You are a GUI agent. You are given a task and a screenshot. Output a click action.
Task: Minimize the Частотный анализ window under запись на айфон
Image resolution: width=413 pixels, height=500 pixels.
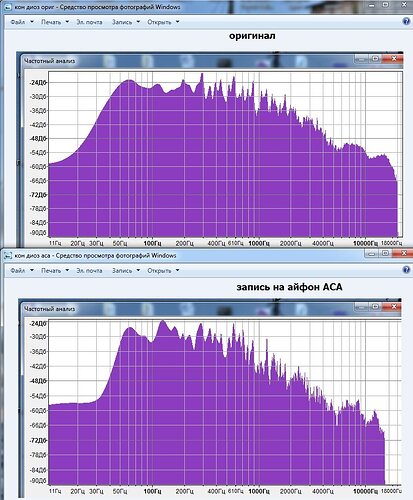point(362,307)
